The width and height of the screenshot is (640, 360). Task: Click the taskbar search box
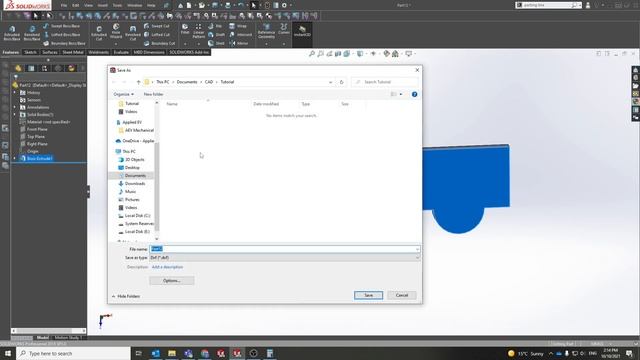point(73,353)
